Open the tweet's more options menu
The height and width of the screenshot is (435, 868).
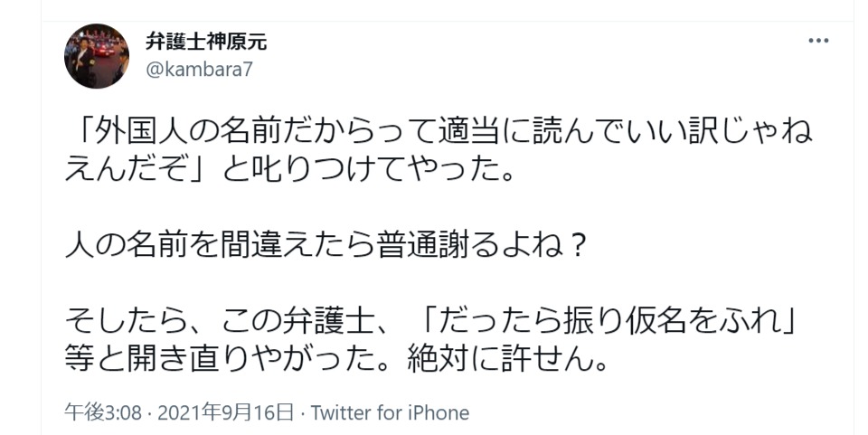click(x=817, y=42)
